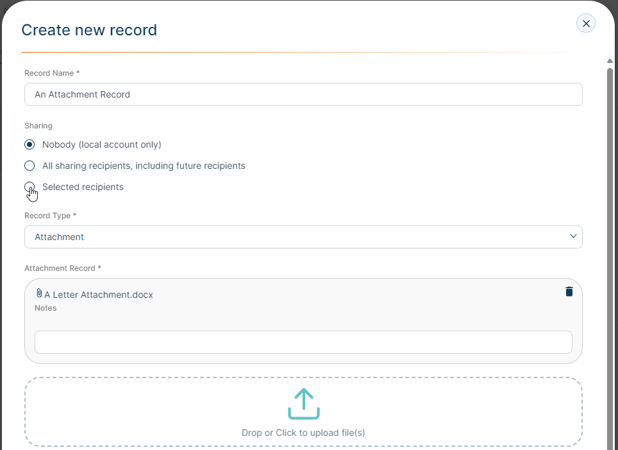Click the scrollbar up arrow
Screen dimensions: 618x450
coord(610,61)
